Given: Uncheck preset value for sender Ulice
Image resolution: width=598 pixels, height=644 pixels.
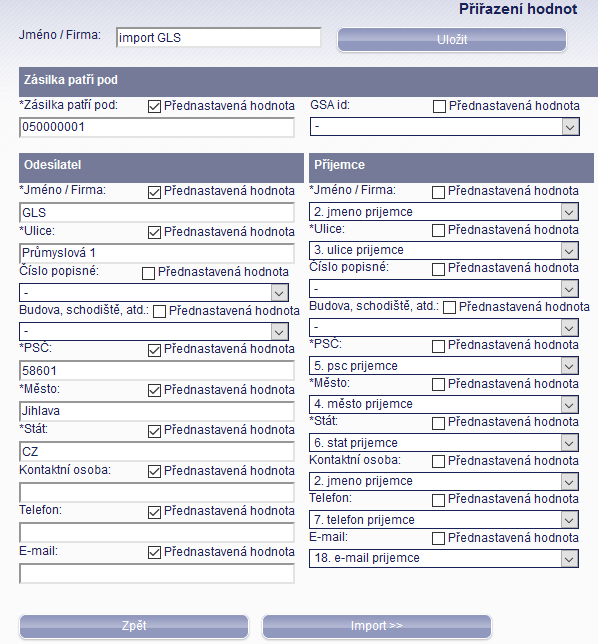Looking at the screenshot, I should 154,232.
